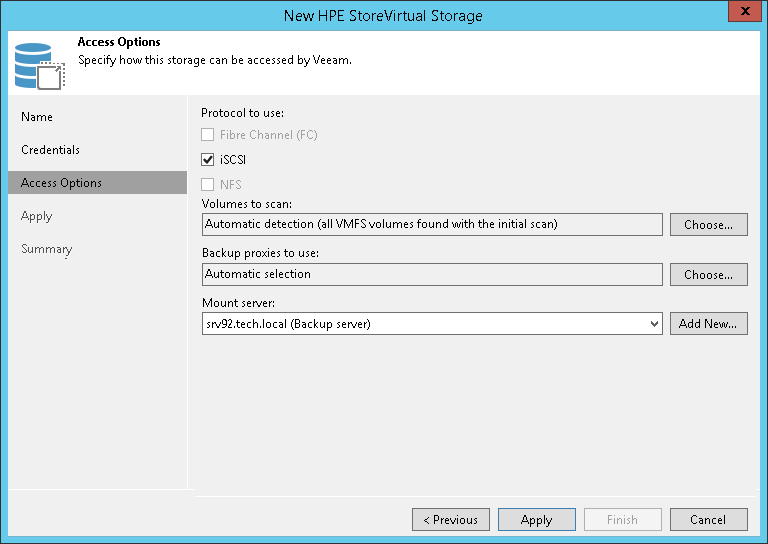Viewport: 768px width, 544px height.
Task: Go to the Credentials wizard step
Action: click(50, 150)
